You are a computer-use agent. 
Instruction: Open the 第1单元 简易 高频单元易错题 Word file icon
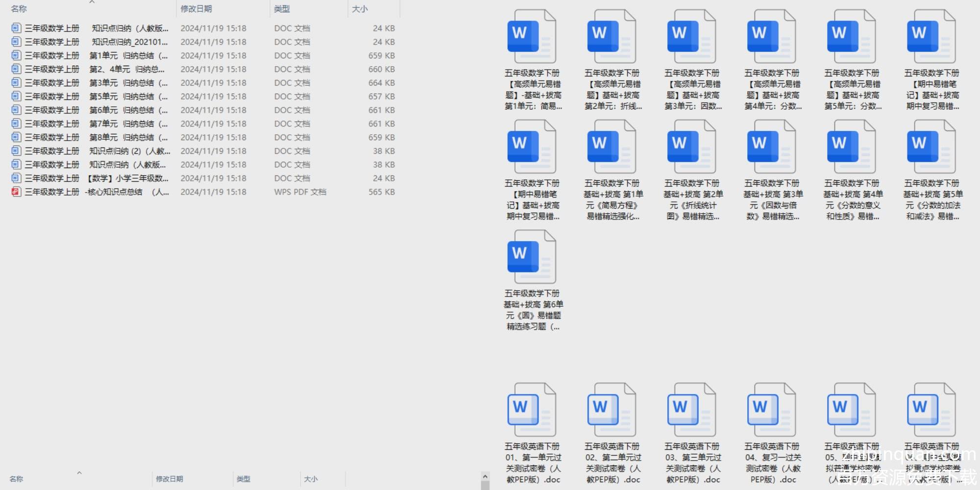[x=532, y=37]
